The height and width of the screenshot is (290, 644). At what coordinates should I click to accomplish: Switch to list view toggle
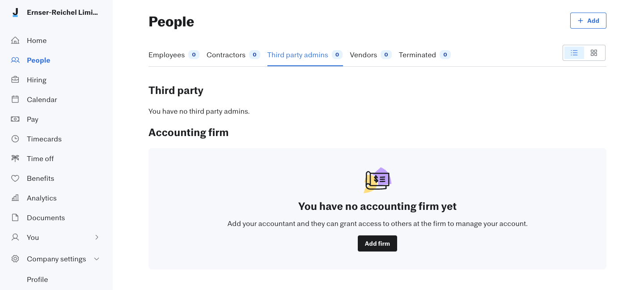pyautogui.click(x=574, y=53)
